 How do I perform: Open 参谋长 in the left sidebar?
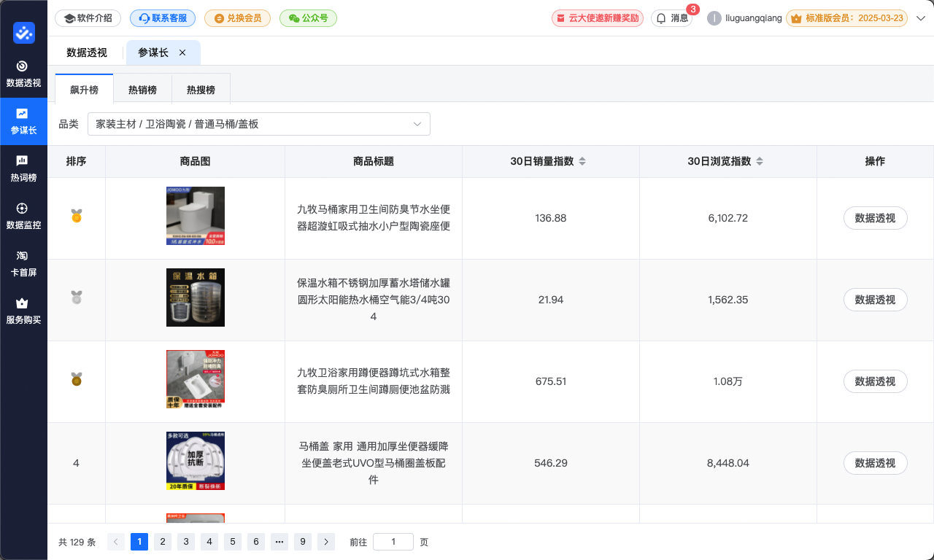point(23,121)
